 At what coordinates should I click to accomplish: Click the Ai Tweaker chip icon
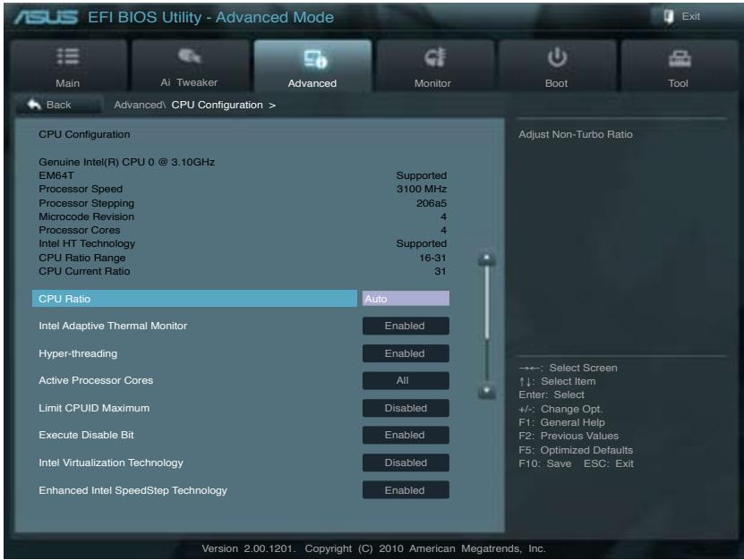(x=189, y=56)
